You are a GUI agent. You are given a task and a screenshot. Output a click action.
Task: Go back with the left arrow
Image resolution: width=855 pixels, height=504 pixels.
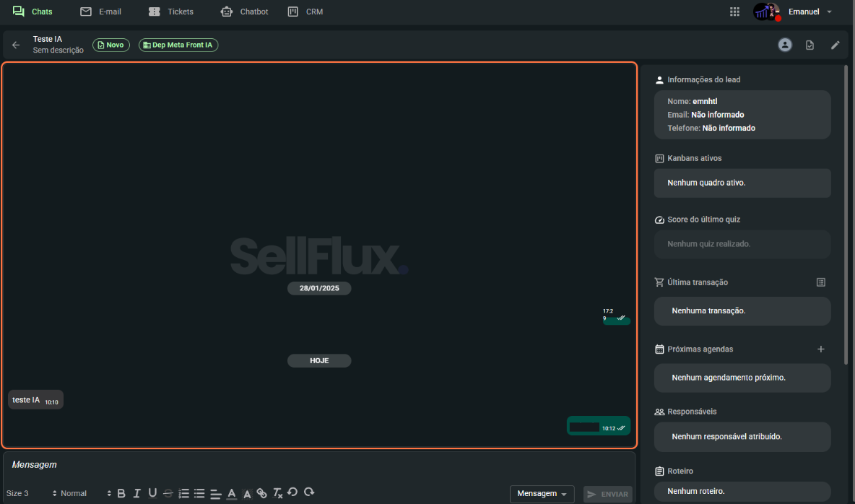coord(16,45)
